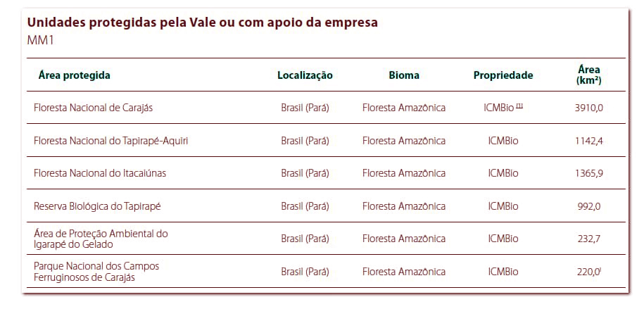Image resolution: width=644 pixels, height=309 pixels.
Task: Select the 992,0 area value
Action: tap(589, 206)
